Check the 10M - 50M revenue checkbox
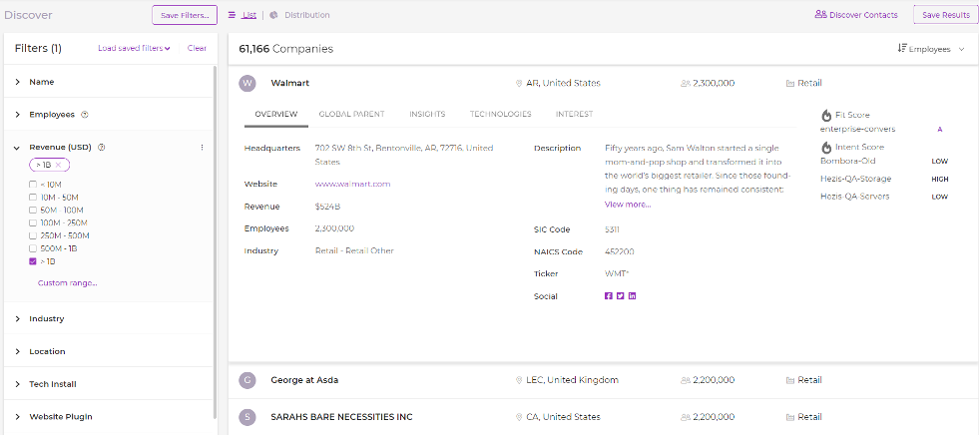This screenshot has width=980, height=435. point(33,198)
